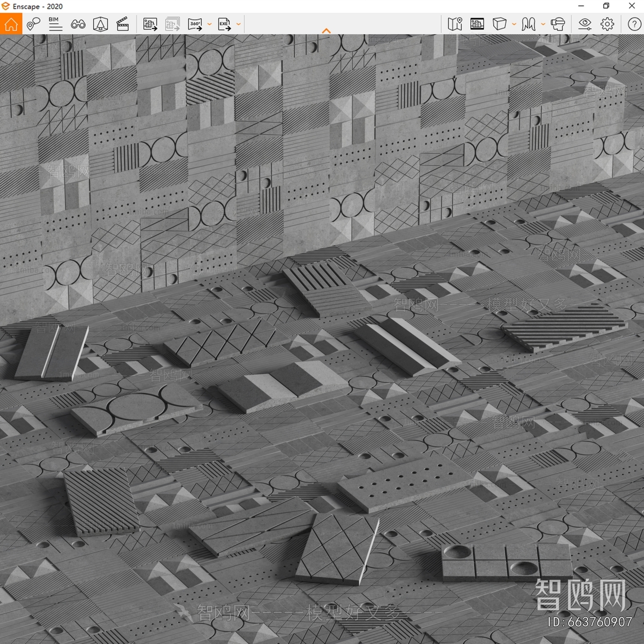
Task: Expand the library dropdown arrow
Action: [543, 24]
